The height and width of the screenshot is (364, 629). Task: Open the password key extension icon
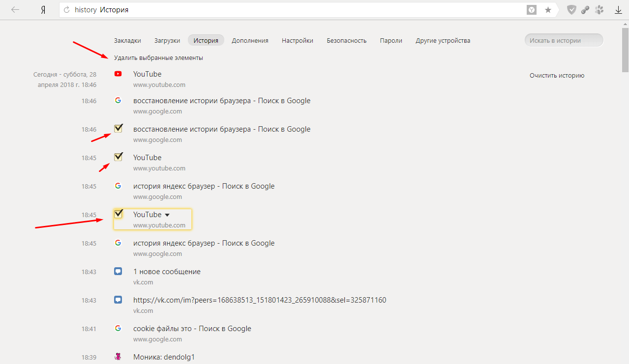pyautogui.click(x=585, y=10)
